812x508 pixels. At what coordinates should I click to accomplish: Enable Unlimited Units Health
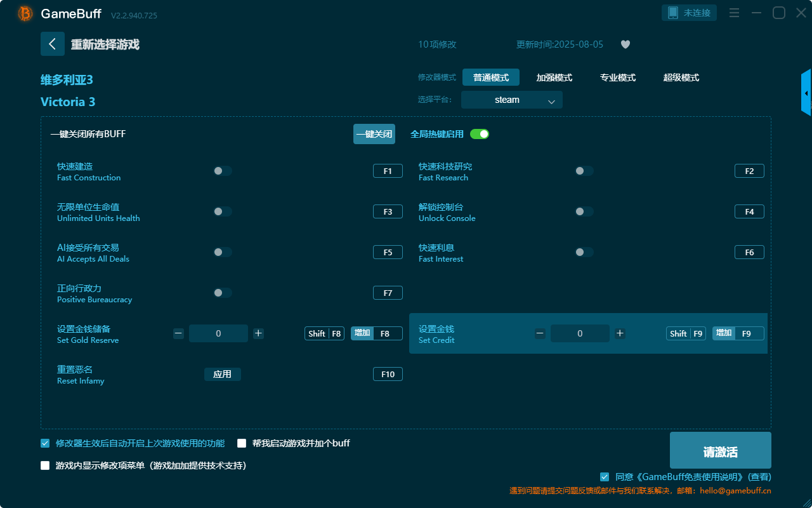[x=223, y=211]
